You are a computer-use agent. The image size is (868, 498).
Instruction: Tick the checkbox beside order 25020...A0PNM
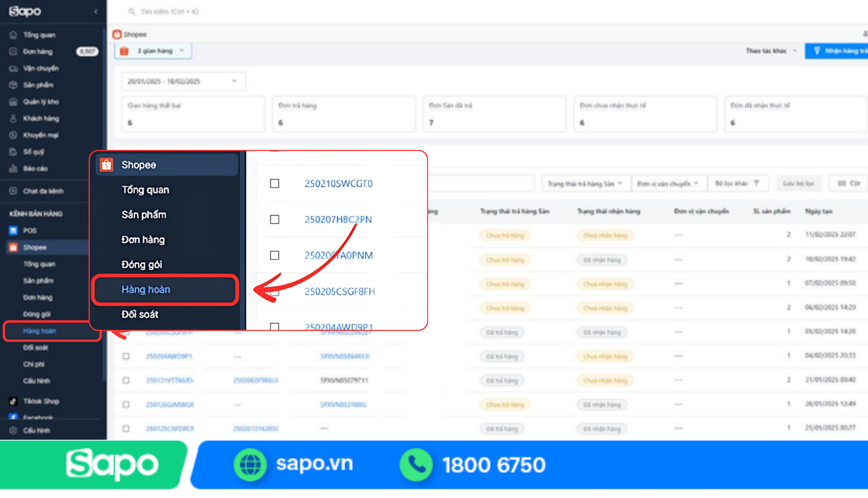274,255
